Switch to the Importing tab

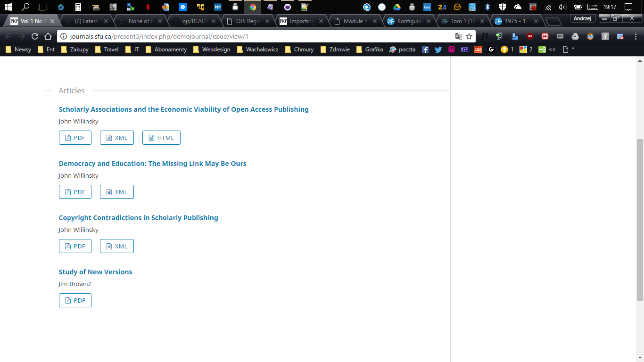pos(300,21)
